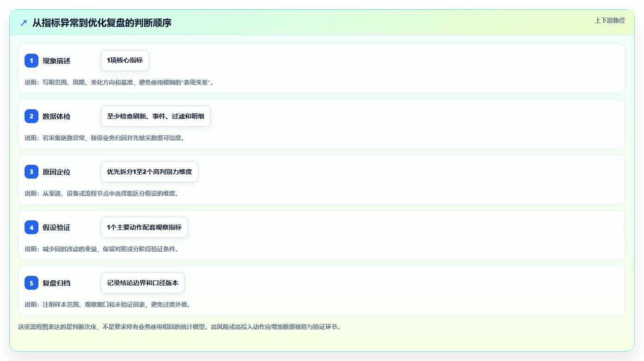Image resolution: width=644 pixels, height=361 pixels.
Task: Click the title 从指标异常到优化复盘的判断顺序
Action: pyautogui.click(x=102, y=23)
